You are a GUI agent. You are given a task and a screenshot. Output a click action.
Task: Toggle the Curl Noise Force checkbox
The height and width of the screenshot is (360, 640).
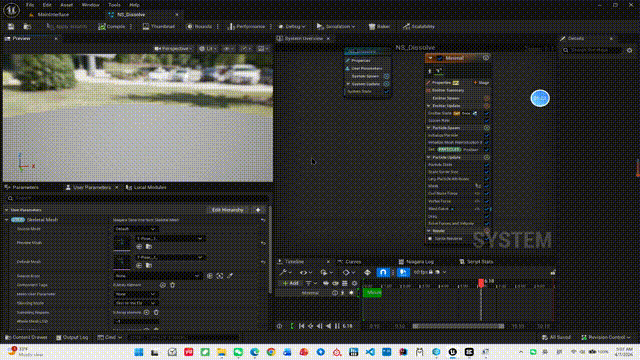pyautogui.click(x=486, y=194)
